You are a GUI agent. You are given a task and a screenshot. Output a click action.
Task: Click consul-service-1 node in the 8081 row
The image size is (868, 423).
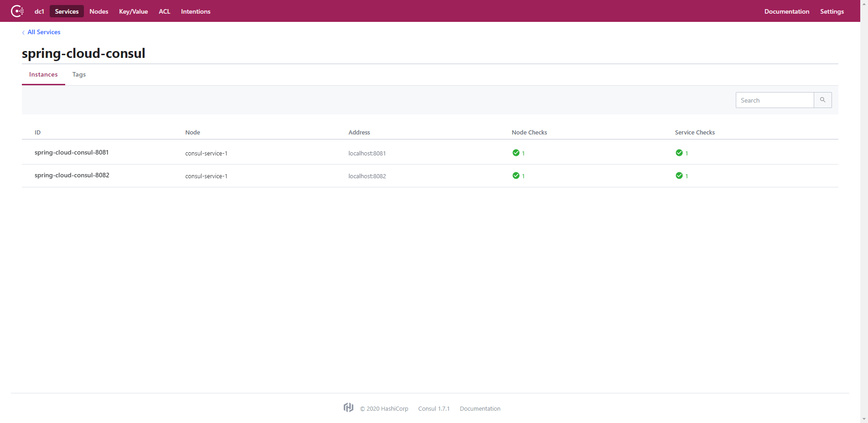tap(206, 153)
